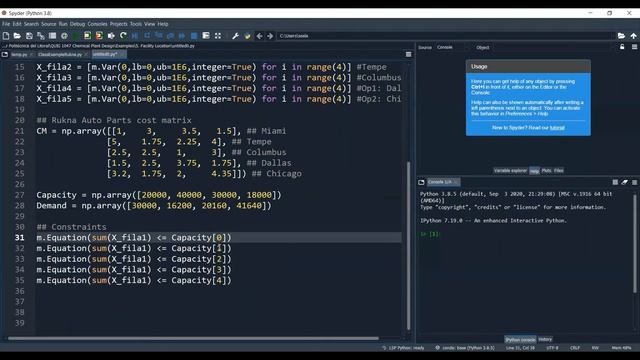Open the Consoles menu

pyautogui.click(x=97, y=24)
